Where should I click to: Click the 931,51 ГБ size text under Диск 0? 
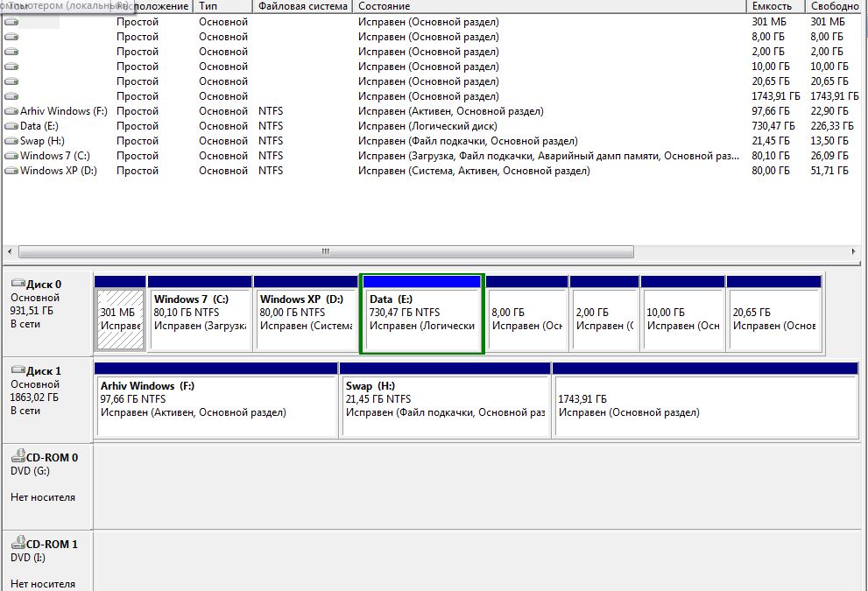coord(32,311)
